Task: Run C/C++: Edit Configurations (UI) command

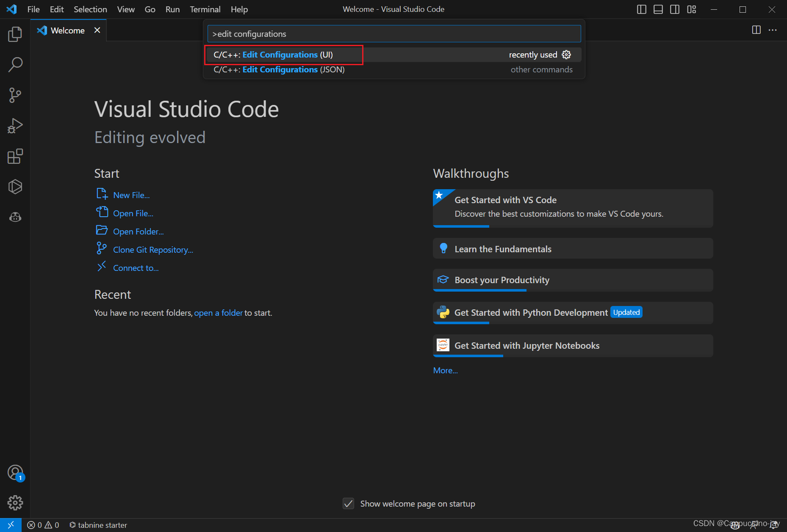Action: tap(394, 55)
